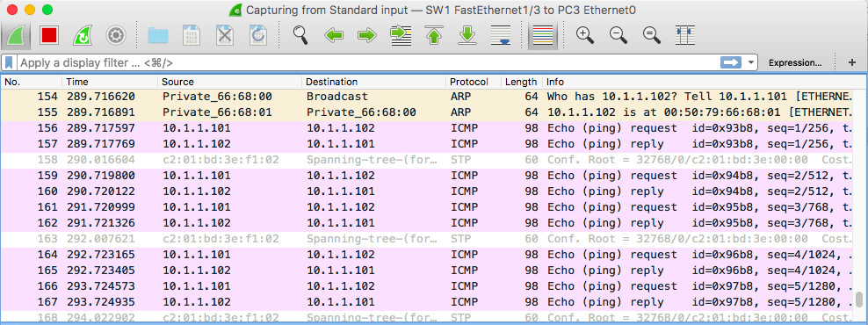Add a filter button with plus
The image size is (868, 325).
[852, 62]
